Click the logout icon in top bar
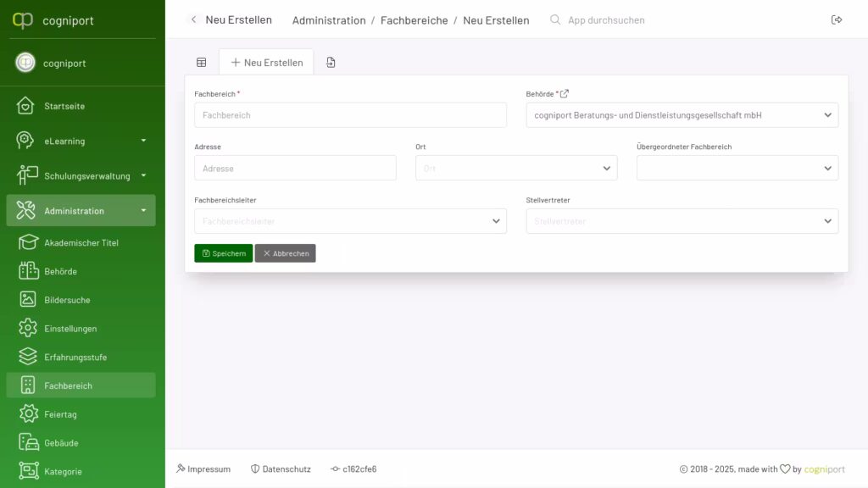 click(x=837, y=19)
